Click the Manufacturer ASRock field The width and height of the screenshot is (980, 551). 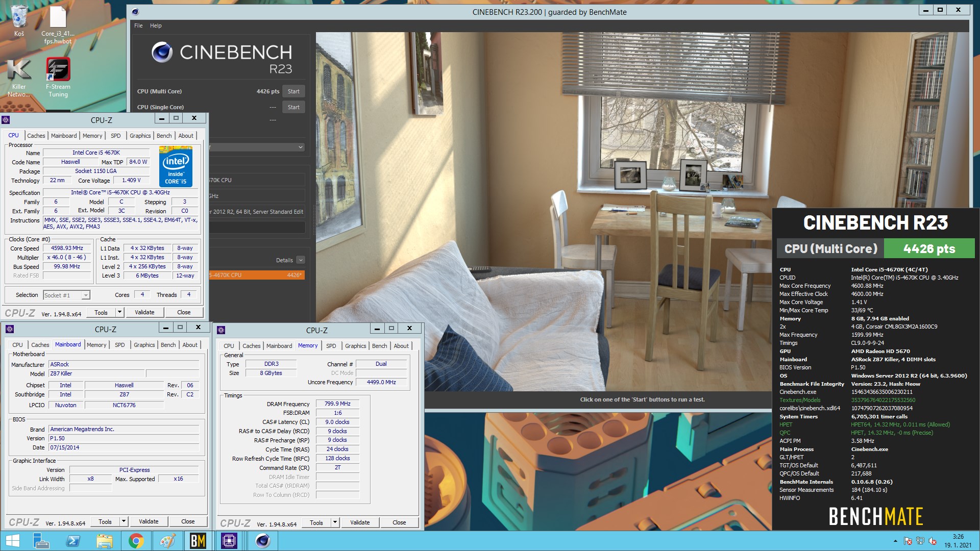coord(124,364)
